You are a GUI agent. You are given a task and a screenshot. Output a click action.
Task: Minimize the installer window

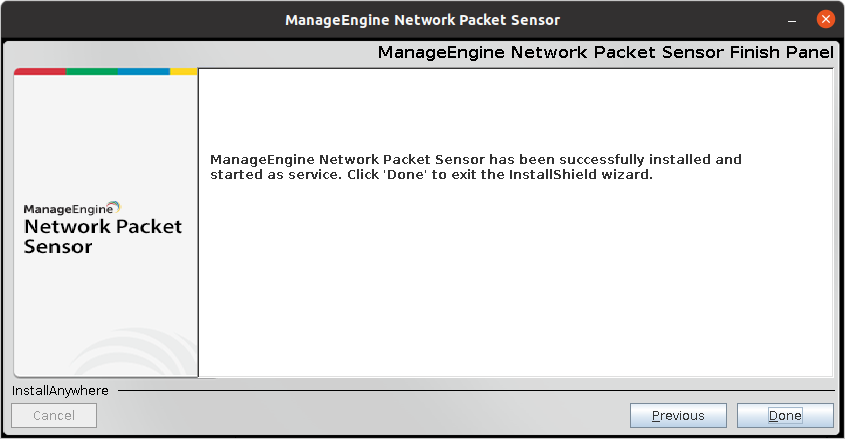[x=793, y=19]
